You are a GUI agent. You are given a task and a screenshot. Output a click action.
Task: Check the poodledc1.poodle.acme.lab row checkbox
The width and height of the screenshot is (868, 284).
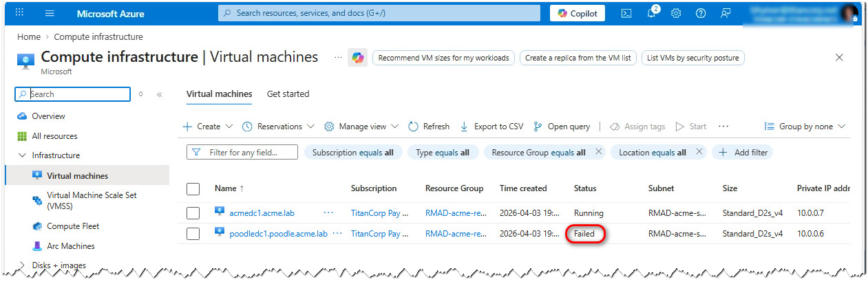(193, 234)
